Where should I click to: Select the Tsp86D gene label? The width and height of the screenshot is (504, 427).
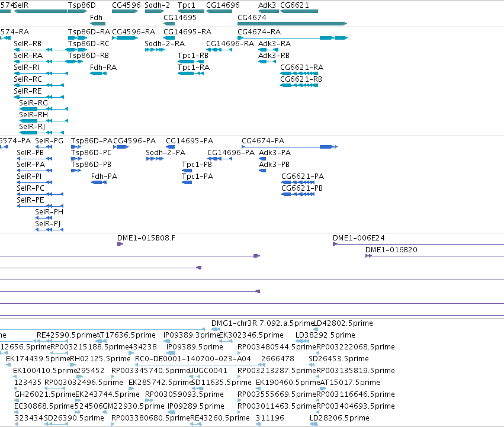tap(82, 5)
